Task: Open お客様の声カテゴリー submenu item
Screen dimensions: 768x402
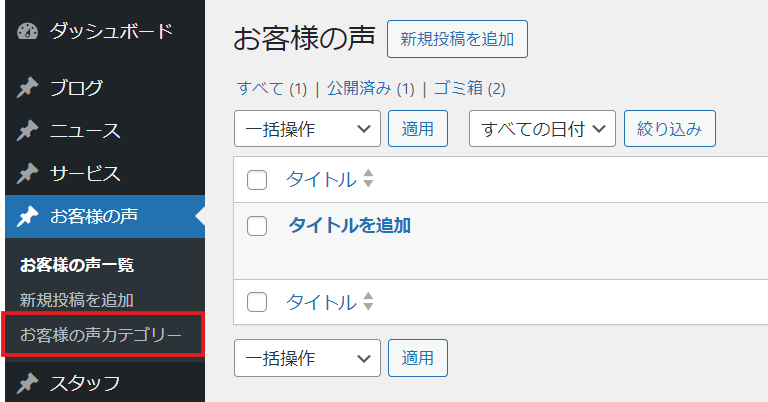Action: pyautogui.click(x=101, y=335)
